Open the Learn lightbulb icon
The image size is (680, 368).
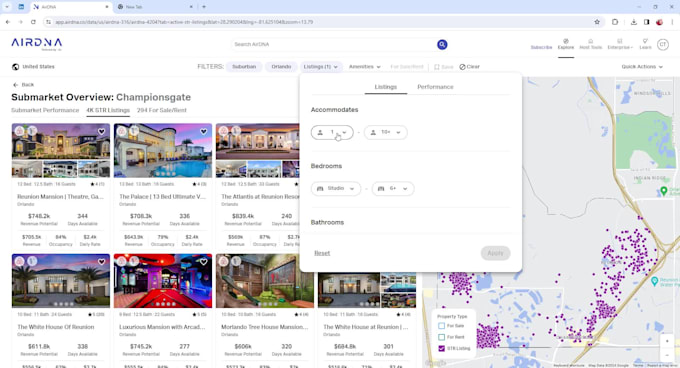(x=645, y=41)
